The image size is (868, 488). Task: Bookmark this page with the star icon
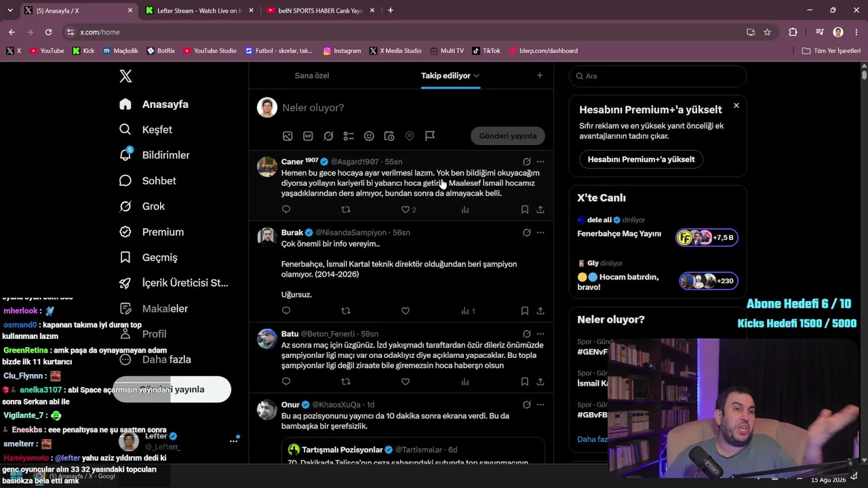[767, 32]
